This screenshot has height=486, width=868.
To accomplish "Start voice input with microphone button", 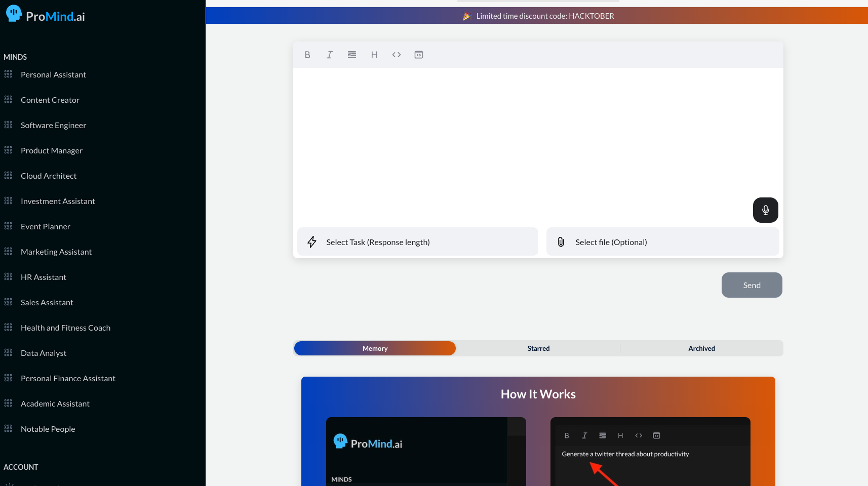I will pyautogui.click(x=766, y=210).
